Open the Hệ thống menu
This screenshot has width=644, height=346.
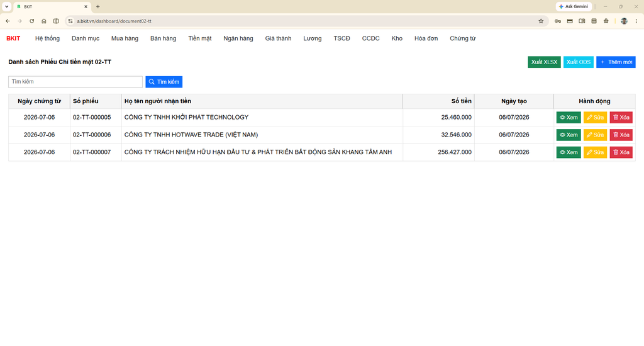coord(47,38)
